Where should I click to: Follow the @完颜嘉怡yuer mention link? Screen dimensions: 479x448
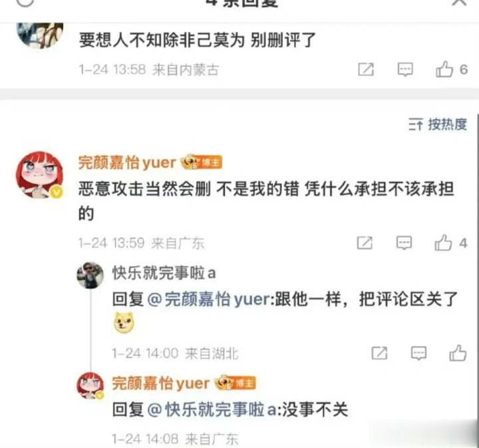point(210,299)
